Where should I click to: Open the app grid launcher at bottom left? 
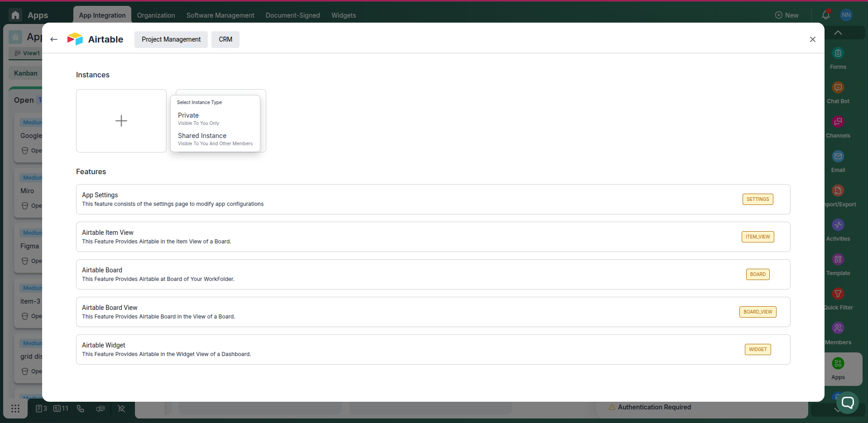[15, 409]
